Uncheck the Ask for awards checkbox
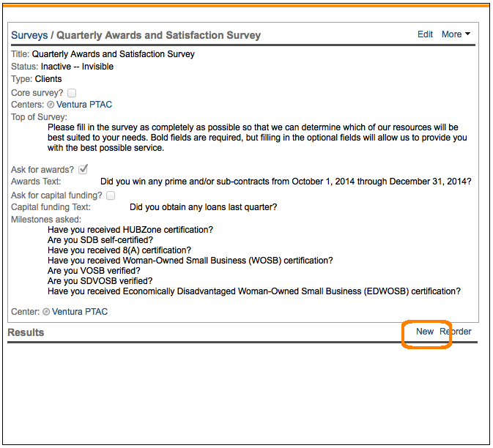Screen dimensions: 493x448 [83, 170]
